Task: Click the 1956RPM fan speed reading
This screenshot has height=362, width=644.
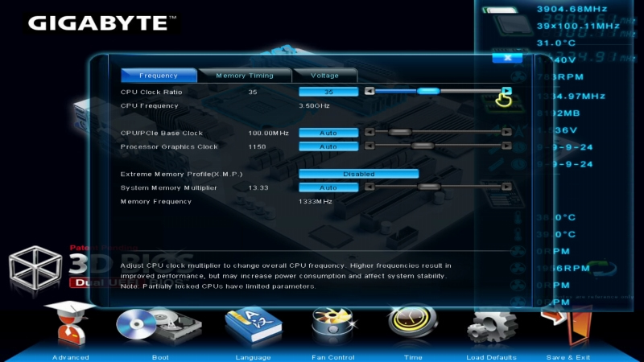Action: click(563, 268)
